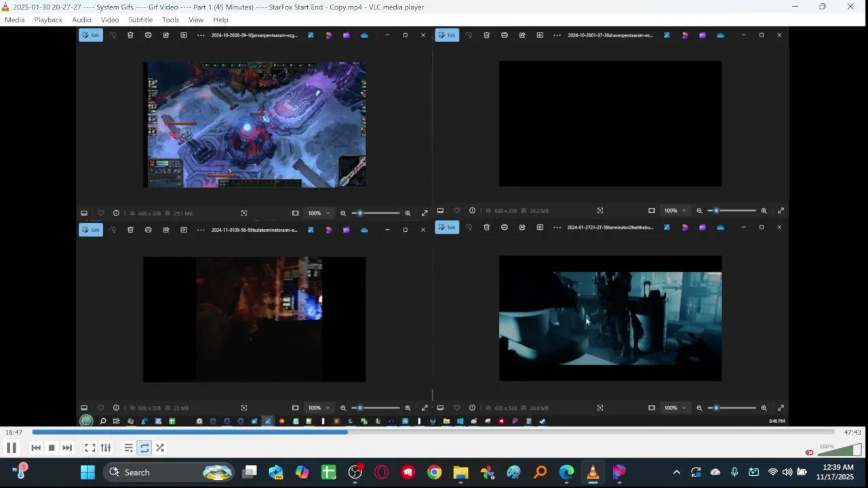
Task: Toggle the VLC playlist view icon
Action: coord(128,448)
